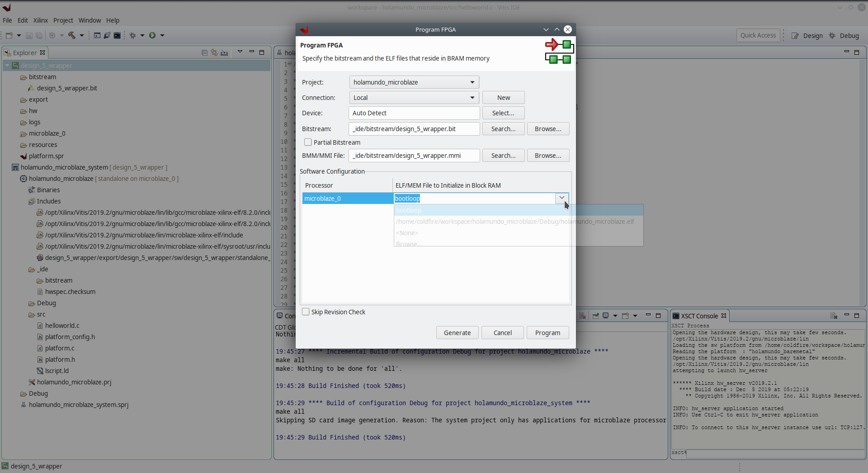The height and width of the screenshot is (473, 868).
Task: Click the Save toolbar icon
Action: (29, 35)
